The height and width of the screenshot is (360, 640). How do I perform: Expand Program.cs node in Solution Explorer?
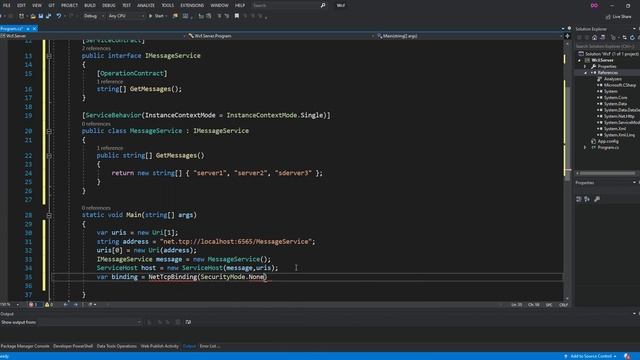[x=585, y=147]
